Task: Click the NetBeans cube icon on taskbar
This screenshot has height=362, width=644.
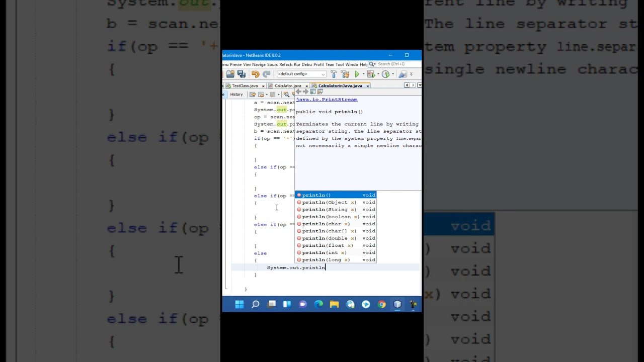Action: [397, 304]
